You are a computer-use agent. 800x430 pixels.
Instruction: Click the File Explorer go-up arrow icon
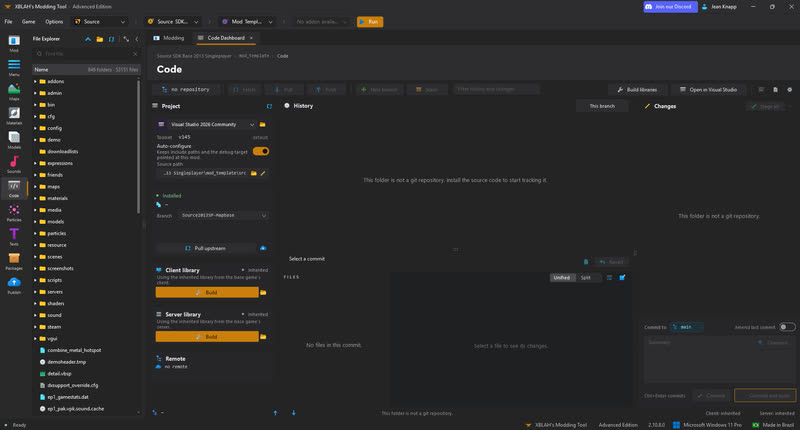tap(88, 39)
